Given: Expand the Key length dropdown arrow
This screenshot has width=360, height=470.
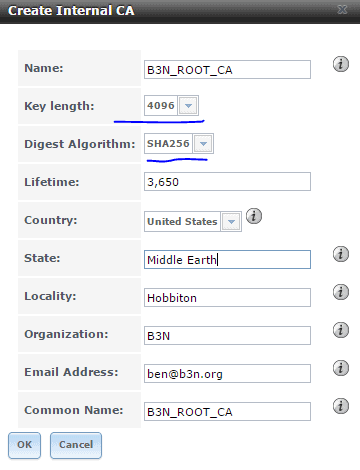Looking at the screenshot, I should [x=188, y=106].
